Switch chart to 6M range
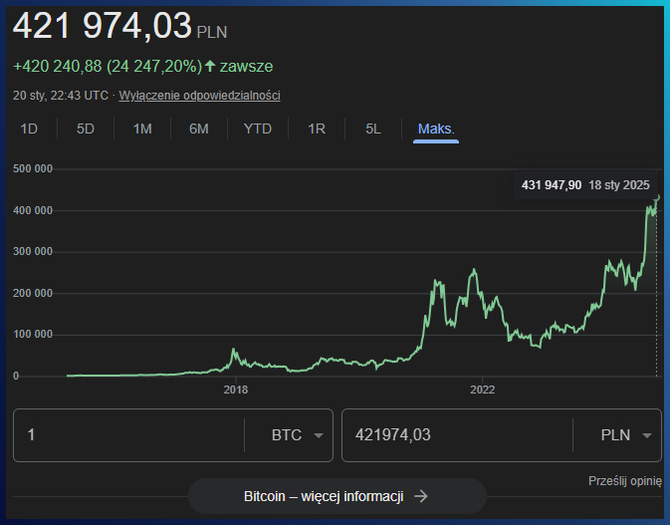This screenshot has height=525, width=670. [x=199, y=129]
